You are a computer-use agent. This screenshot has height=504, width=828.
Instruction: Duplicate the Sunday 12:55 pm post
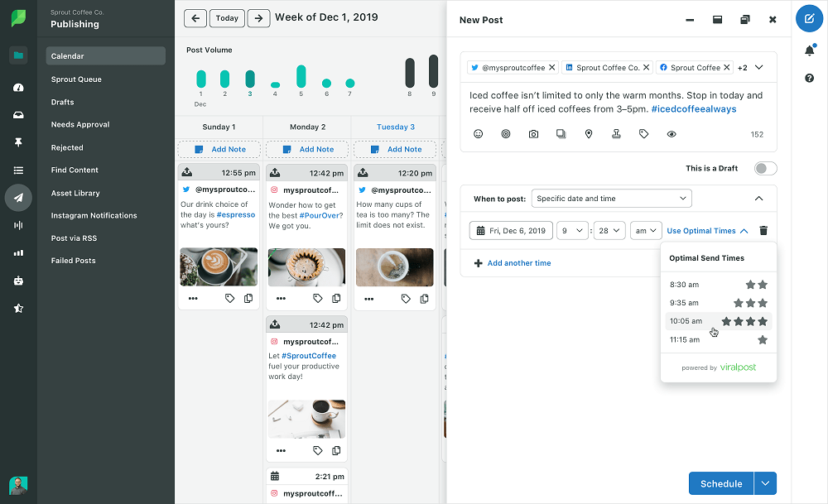coord(248,298)
